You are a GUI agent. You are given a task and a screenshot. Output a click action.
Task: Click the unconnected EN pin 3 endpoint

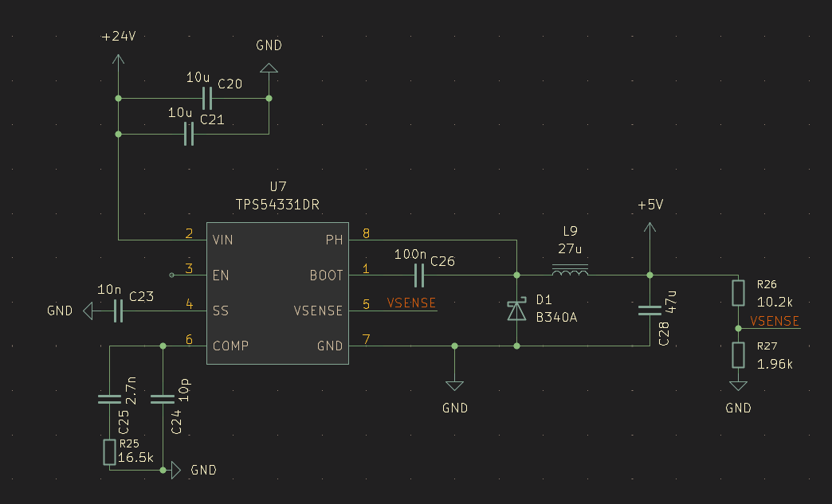point(172,275)
